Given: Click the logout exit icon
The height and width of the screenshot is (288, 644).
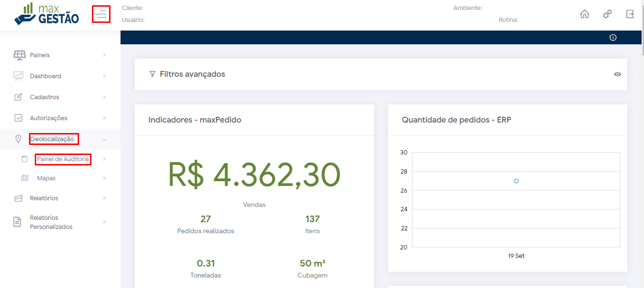Looking at the screenshot, I should point(630,14).
